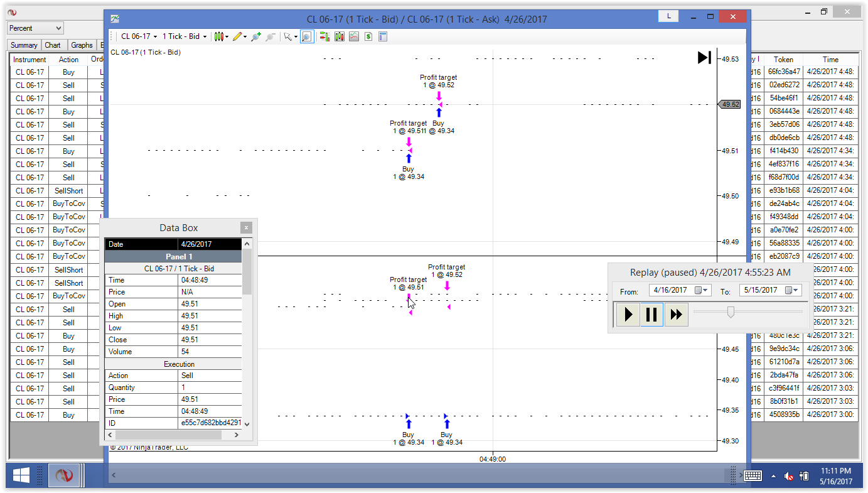
Task: Open the CL 06-17 instrument selector
Action: click(139, 36)
